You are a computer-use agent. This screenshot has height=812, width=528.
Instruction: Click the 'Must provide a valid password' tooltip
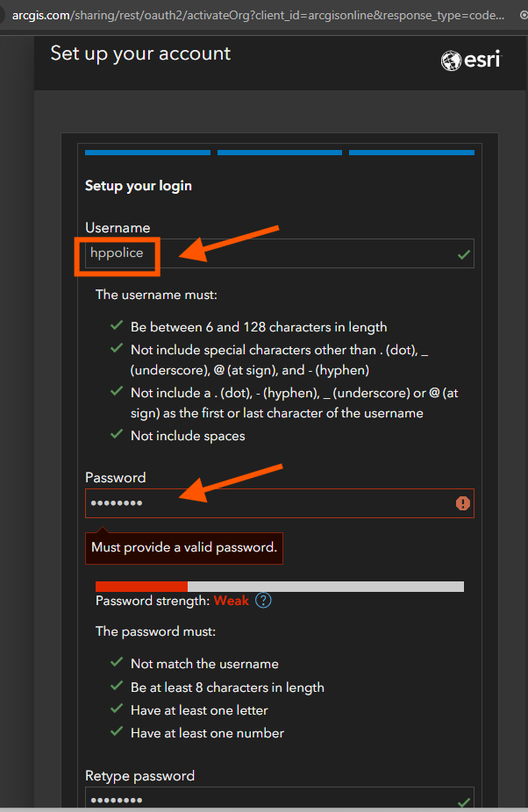click(184, 547)
